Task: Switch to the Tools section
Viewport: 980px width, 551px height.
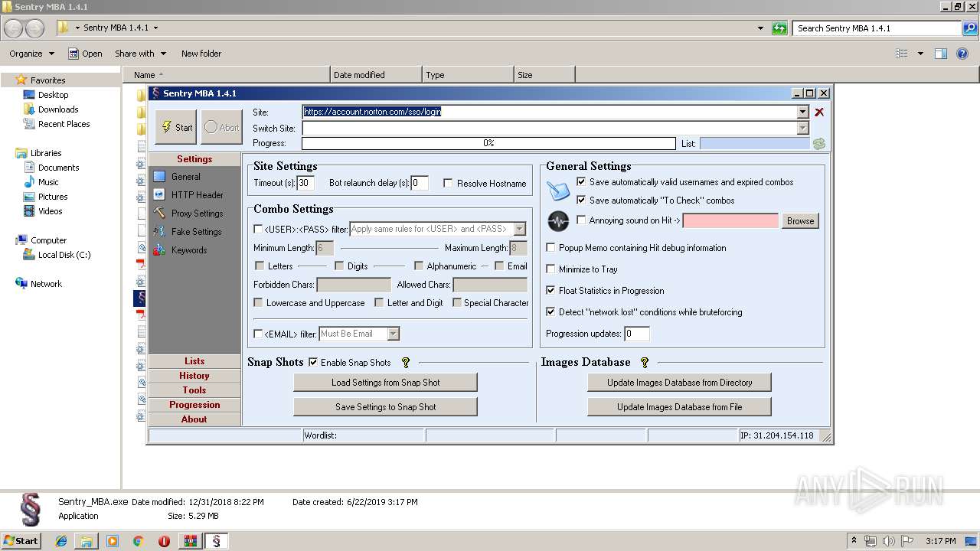Action: 194,390
